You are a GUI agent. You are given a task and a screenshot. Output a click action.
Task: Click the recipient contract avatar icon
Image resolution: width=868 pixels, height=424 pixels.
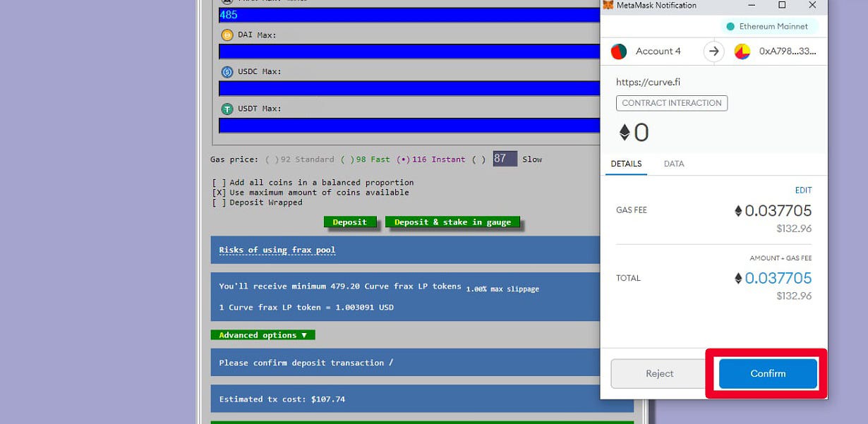click(x=742, y=51)
